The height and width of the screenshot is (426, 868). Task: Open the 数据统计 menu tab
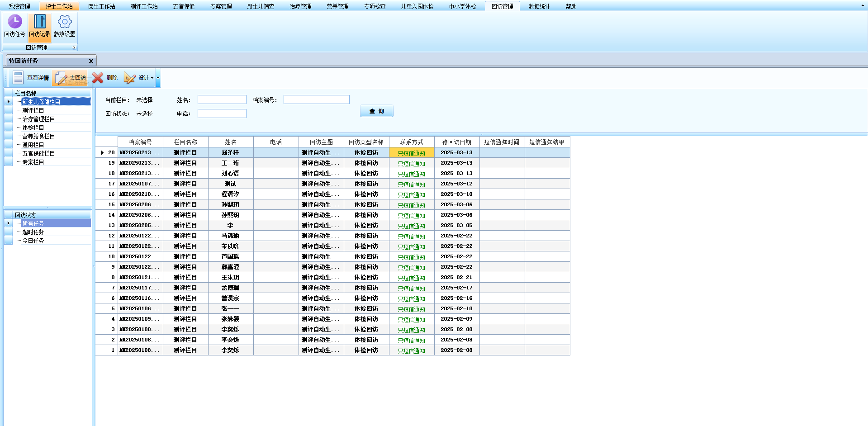pyautogui.click(x=540, y=6)
